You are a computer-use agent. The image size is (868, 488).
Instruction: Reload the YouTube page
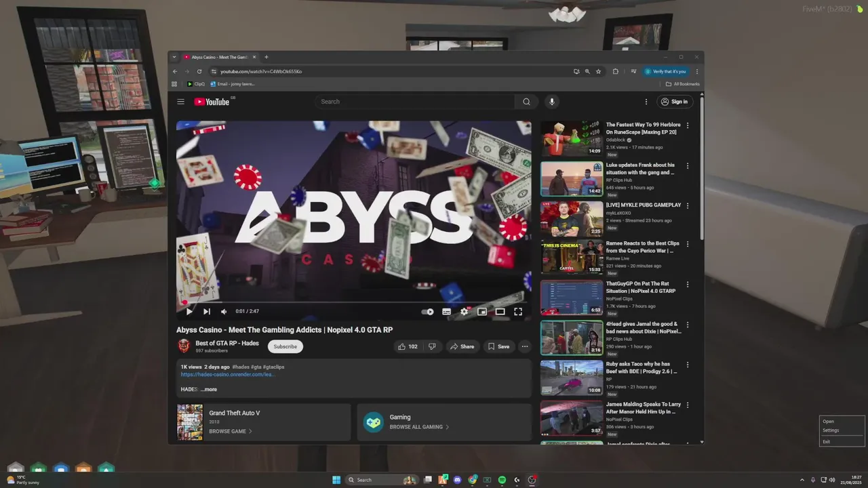[x=199, y=71]
